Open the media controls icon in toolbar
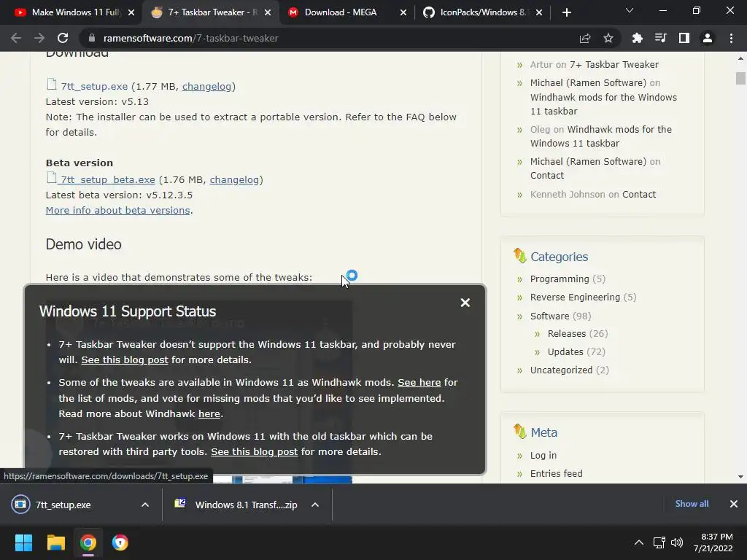The height and width of the screenshot is (560, 747). pyautogui.click(x=660, y=38)
